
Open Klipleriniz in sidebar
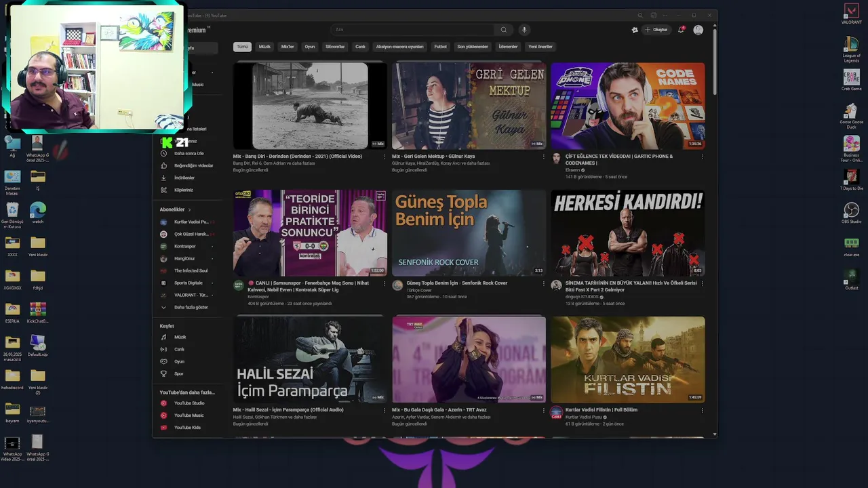pos(188,190)
